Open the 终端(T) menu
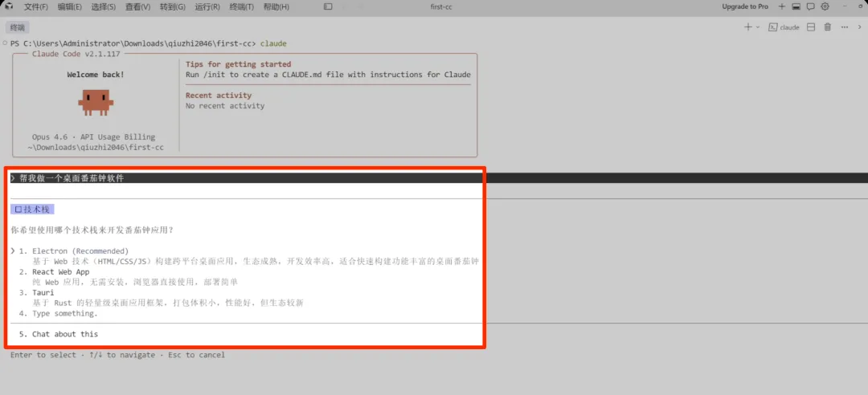Image resolution: width=868 pixels, height=395 pixels. click(242, 7)
